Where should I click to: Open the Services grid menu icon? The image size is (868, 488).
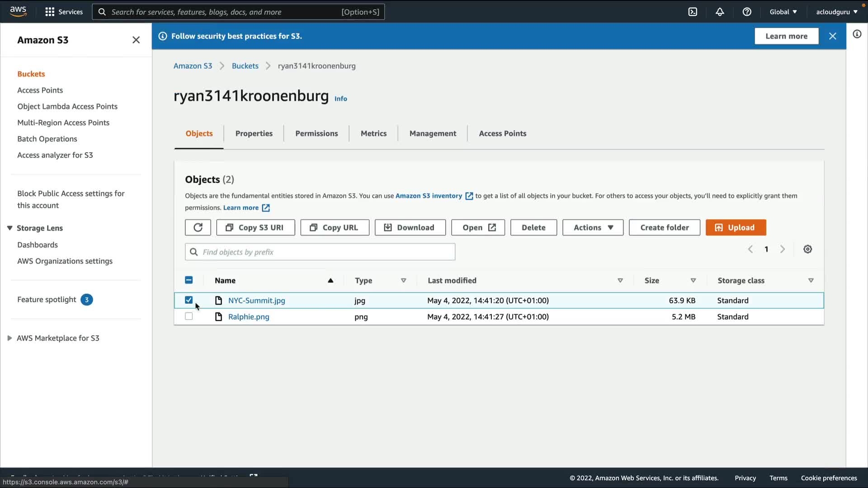coord(50,12)
